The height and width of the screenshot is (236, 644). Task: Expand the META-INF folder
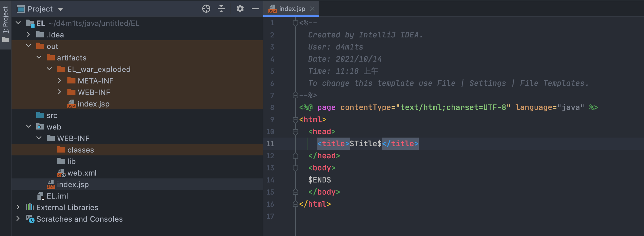pos(59,80)
